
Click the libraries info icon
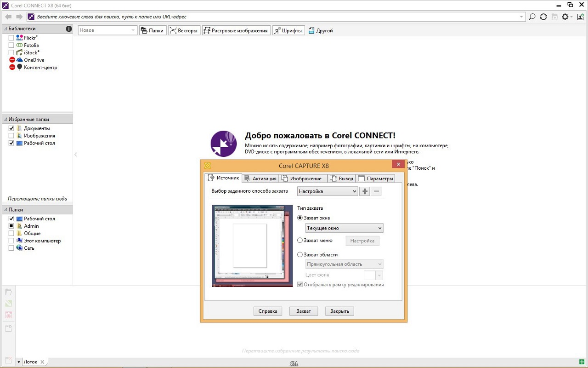pos(69,29)
